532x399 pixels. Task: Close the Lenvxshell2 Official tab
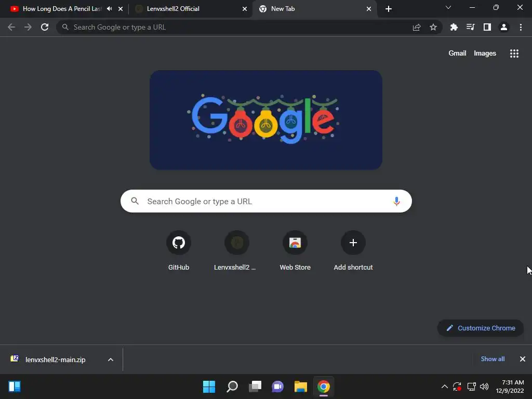(245, 9)
